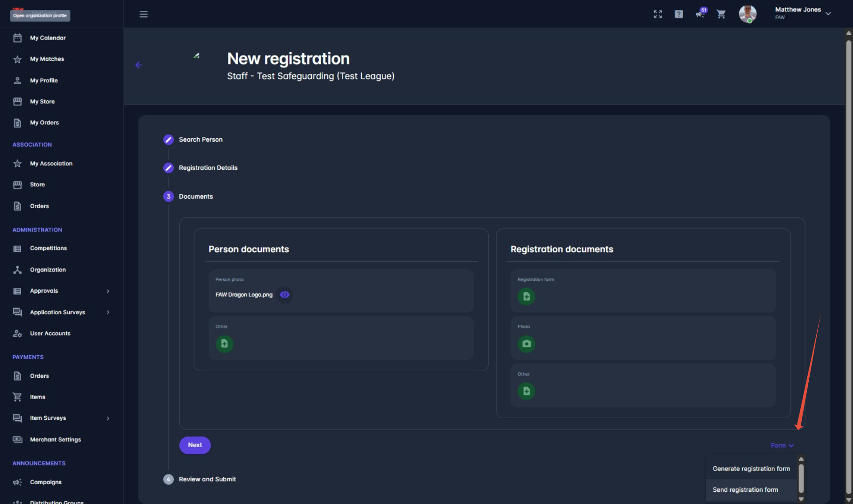This screenshot has height=504, width=853.
Task: Upload an Other person document
Action: point(225,344)
